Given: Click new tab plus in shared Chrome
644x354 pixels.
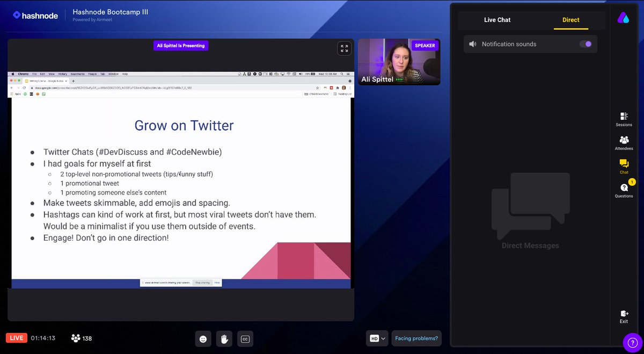Looking at the screenshot, I should (73, 81).
